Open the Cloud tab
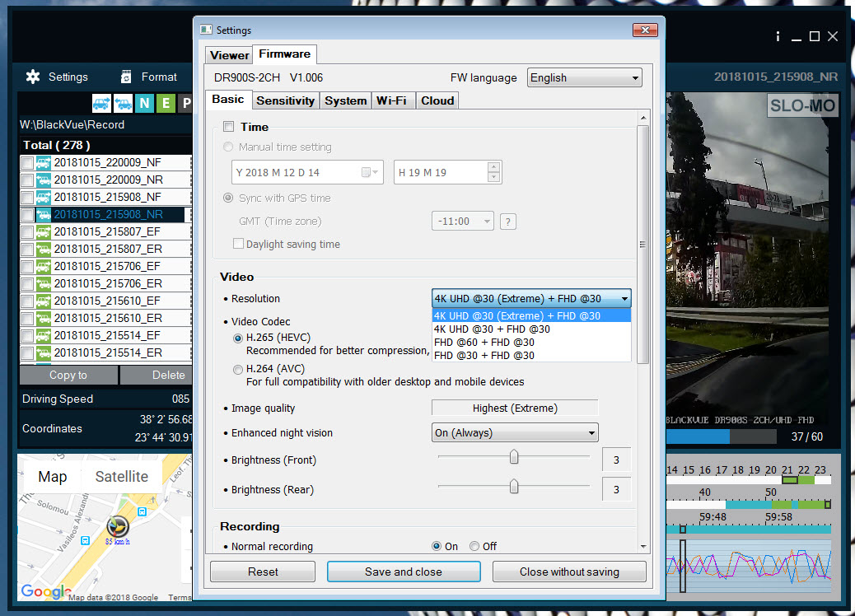855x616 pixels. coord(437,100)
